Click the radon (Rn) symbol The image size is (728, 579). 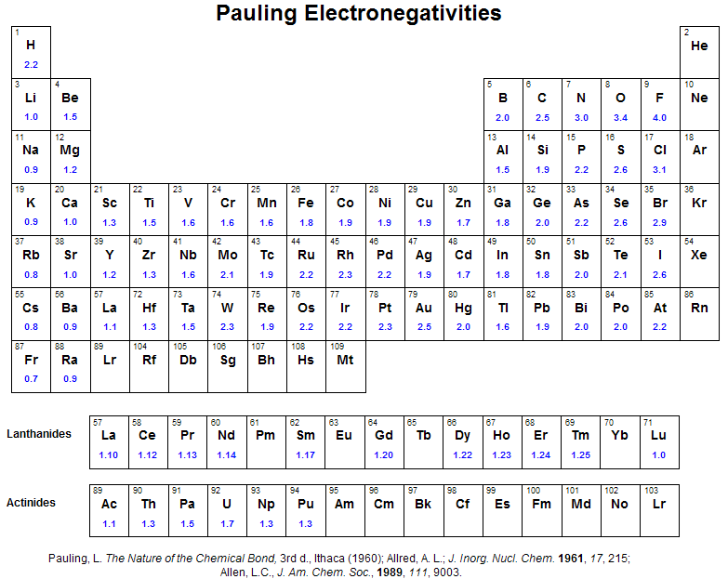699,308
